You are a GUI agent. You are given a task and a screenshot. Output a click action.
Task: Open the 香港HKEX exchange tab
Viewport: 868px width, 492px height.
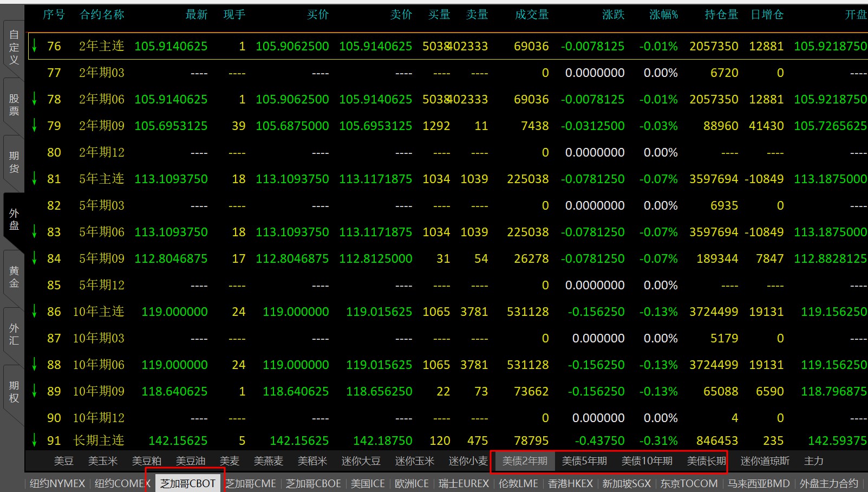(x=570, y=483)
